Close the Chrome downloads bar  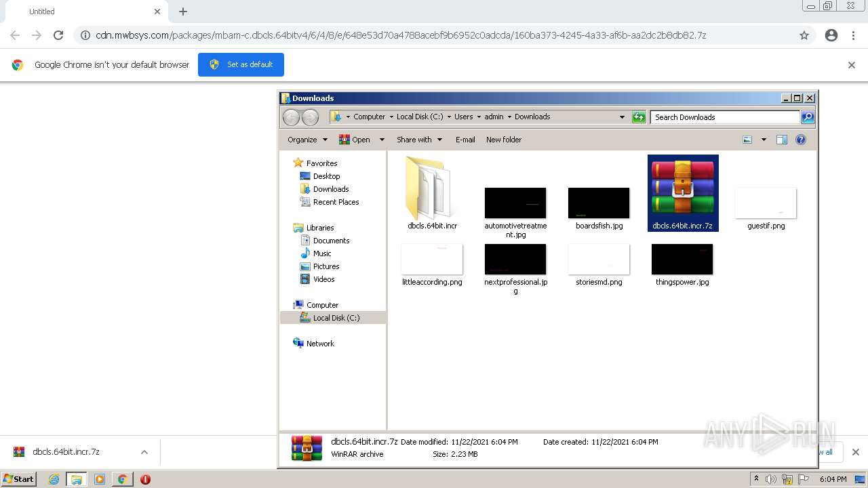click(x=855, y=452)
